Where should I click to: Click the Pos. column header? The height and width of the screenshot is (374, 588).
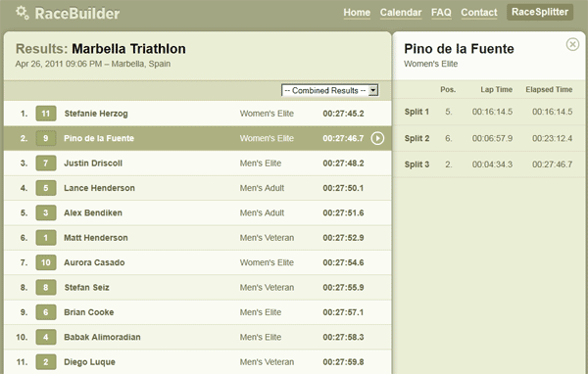[x=448, y=89]
